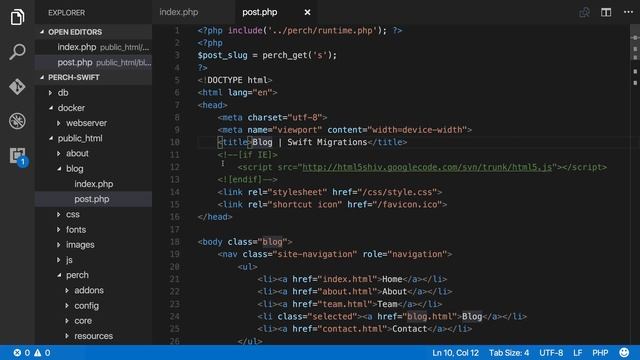Open the Explorer view icon
The image size is (640, 360).
coord(17,17)
